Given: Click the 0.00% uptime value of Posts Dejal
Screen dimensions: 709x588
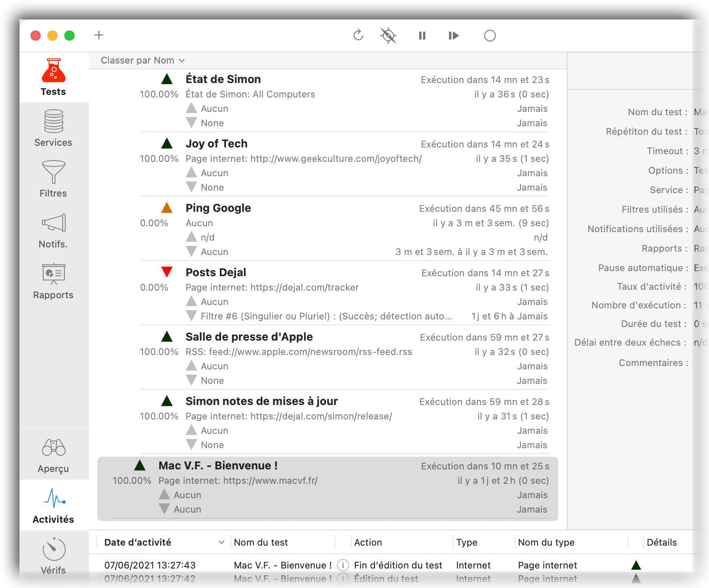Looking at the screenshot, I should (154, 288).
